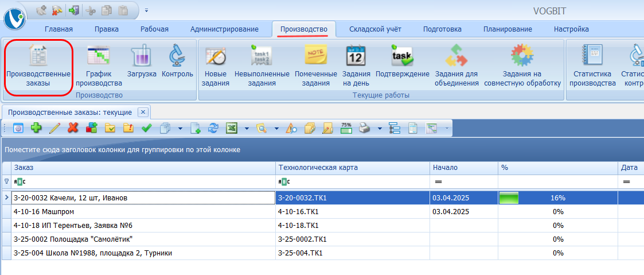Open Производственные заказы ribbon button
This screenshot has height=275, width=644.
38,68
